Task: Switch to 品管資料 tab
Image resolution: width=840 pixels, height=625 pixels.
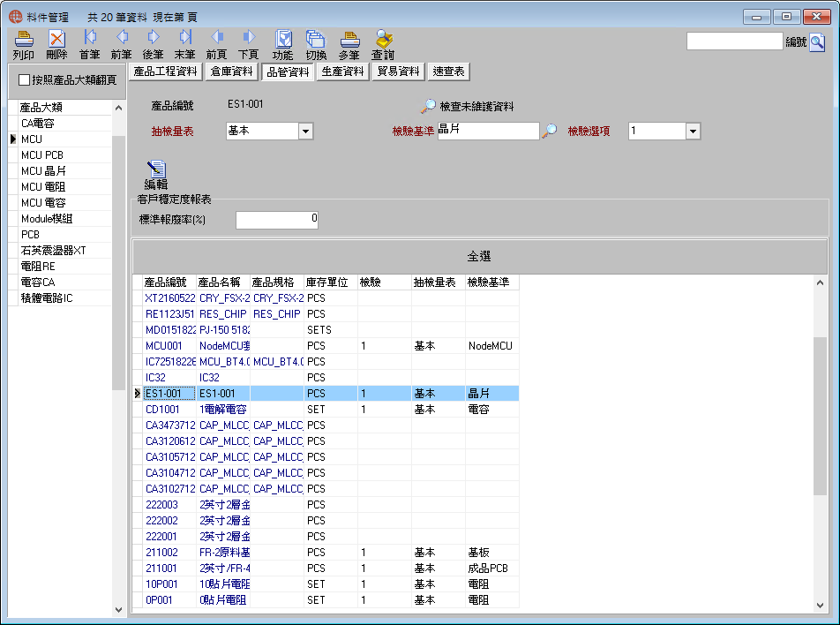Action: [x=288, y=72]
